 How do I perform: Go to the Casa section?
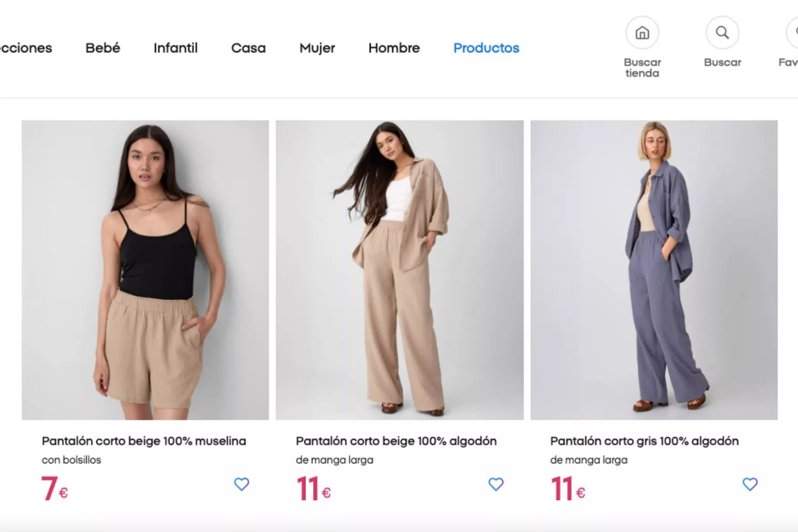point(248,48)
